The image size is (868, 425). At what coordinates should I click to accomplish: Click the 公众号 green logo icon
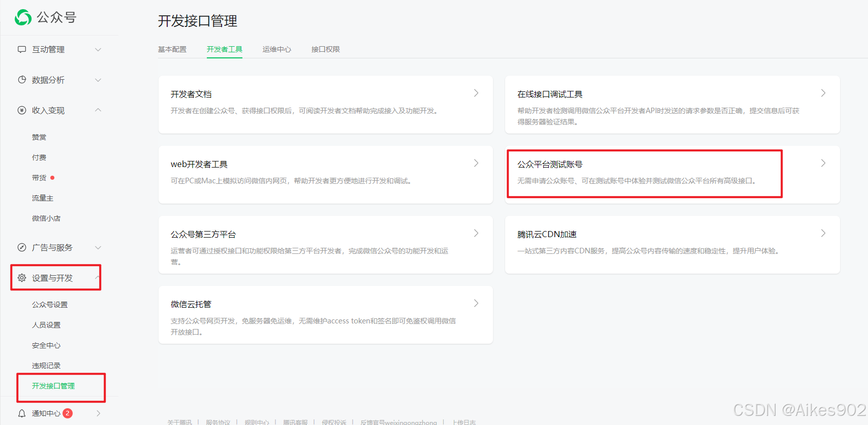[23, 17]
